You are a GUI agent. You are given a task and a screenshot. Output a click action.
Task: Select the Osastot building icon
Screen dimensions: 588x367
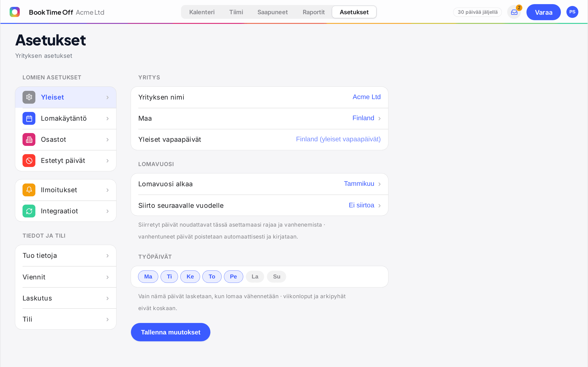click(29, 139)
